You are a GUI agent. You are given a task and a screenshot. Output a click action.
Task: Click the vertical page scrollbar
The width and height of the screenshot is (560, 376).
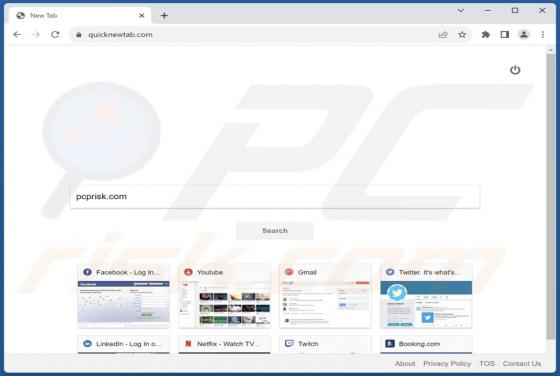point(550,196)
